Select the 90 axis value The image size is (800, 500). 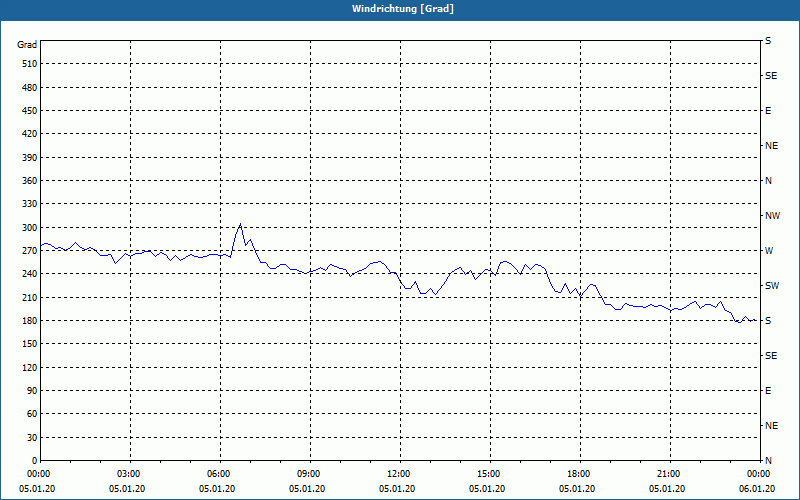tap(32, 390)
